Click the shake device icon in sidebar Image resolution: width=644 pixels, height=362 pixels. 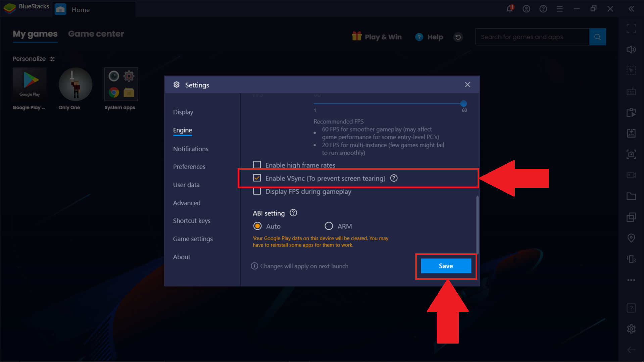(631, 259)
